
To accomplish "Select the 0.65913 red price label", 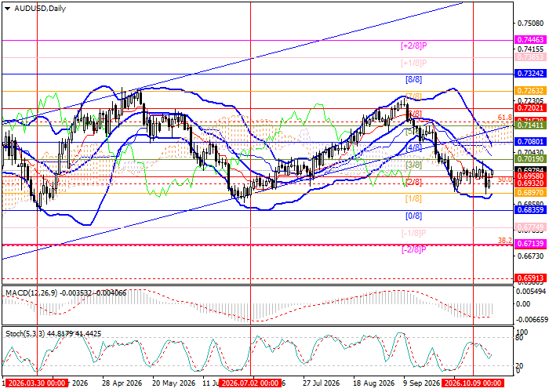I will pos(530,278).
